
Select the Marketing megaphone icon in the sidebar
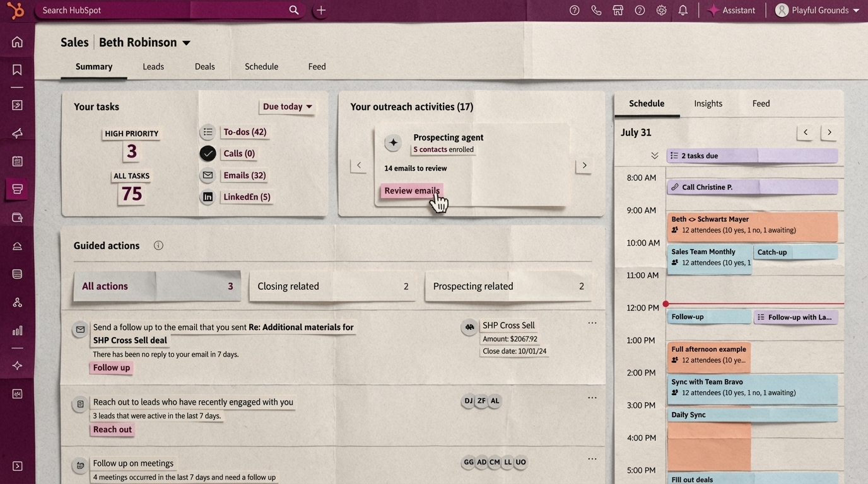pyautogui.click(x=17, y=132)
